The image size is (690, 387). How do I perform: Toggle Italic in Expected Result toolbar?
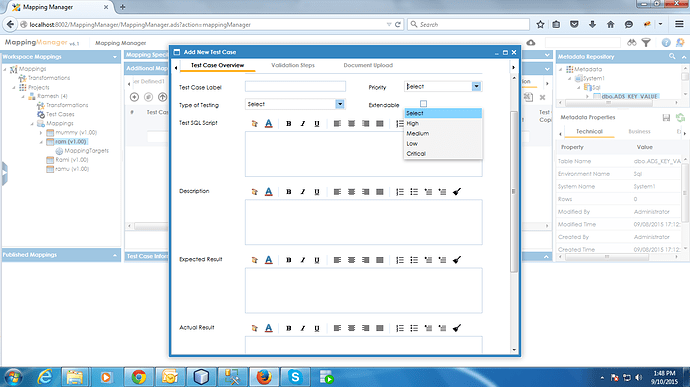303,260
